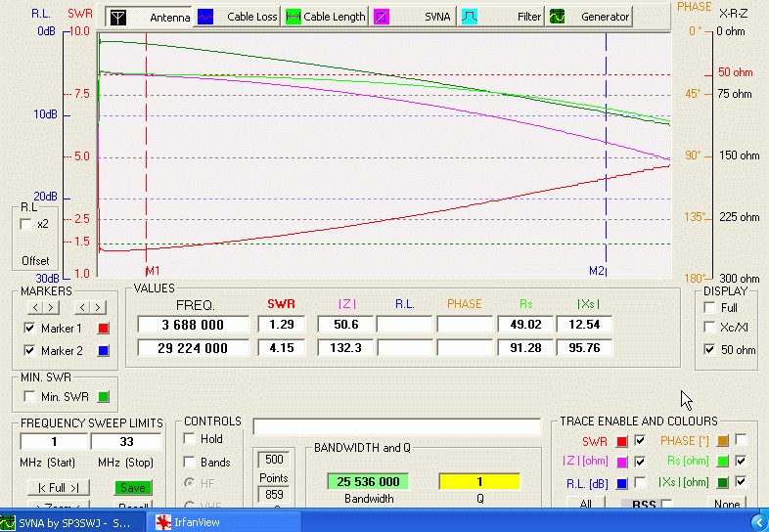769x532 pixels.
Task: Enable the Hold checkbox in Controls
Action: [190, 439]
